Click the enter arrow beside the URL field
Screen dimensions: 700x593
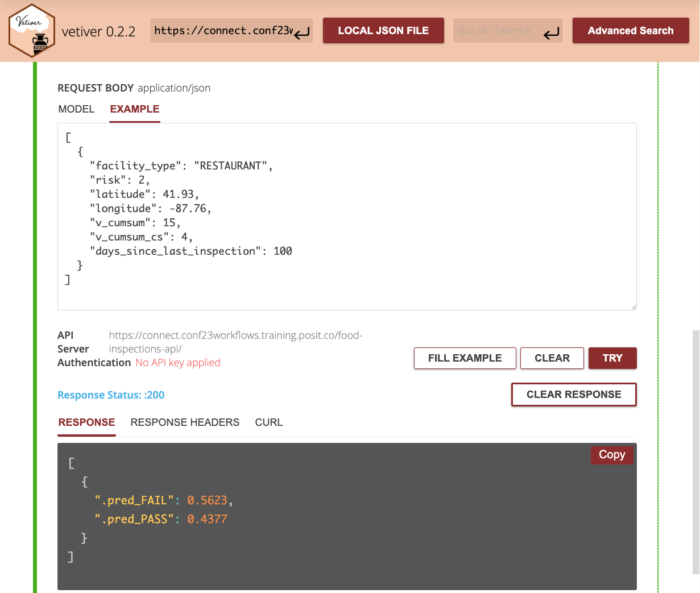coord(302,32)
